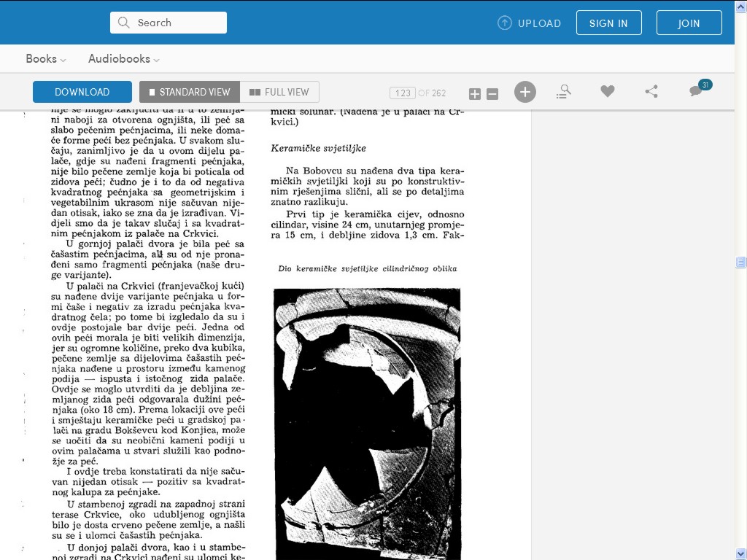Viewport: 747px width, 560px height.
Task: Click the Join button
Action: 689,23
